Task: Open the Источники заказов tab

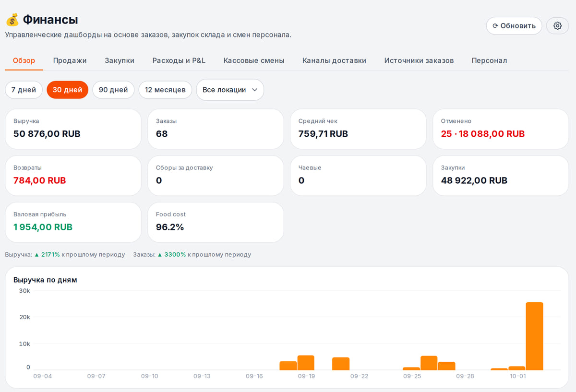Action: click(419, 60)
